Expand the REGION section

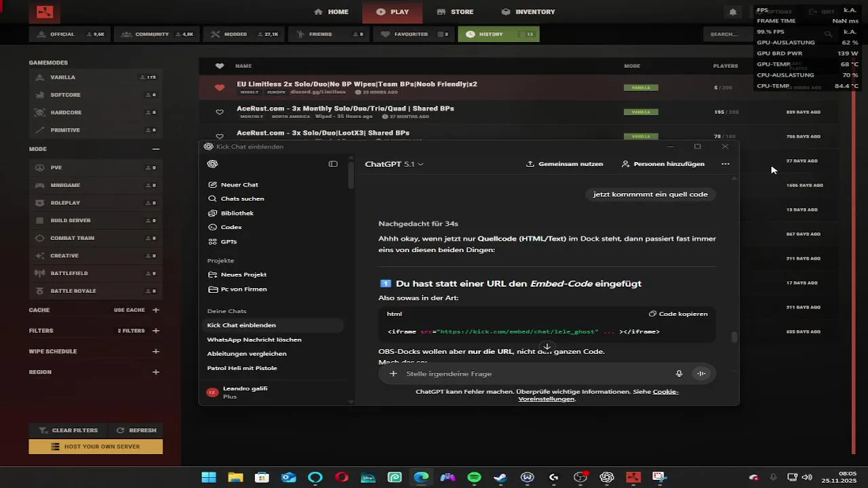[x=156, y=372]
